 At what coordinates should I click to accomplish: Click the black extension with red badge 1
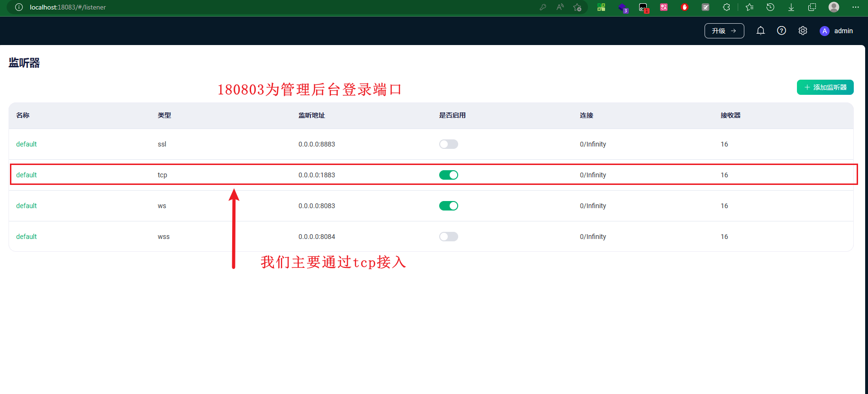tap(643, 7)
